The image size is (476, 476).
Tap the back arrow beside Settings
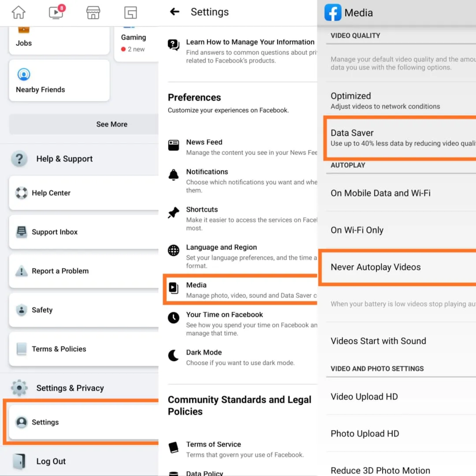coord(175,12)
